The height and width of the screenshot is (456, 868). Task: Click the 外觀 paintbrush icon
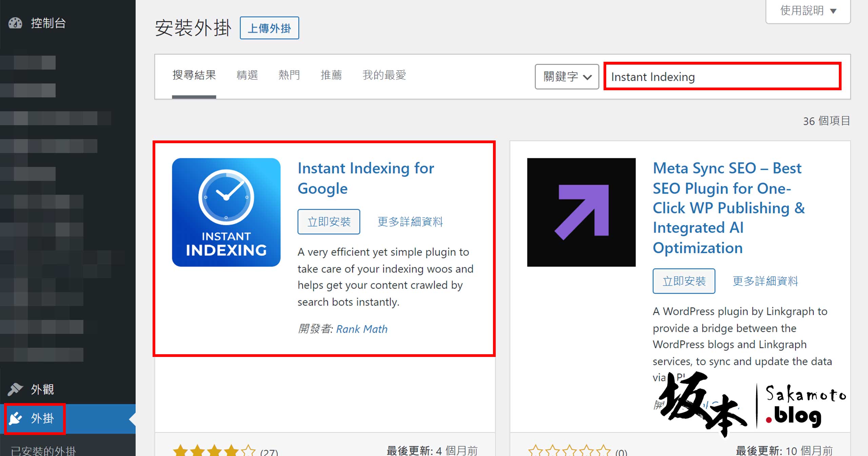click(x=15, y=389)
